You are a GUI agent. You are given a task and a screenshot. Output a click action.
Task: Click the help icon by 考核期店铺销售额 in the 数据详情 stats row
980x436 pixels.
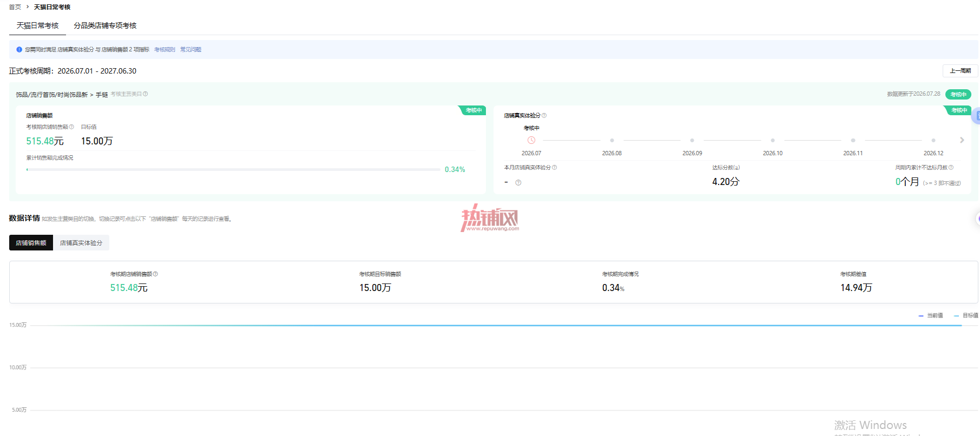[x=155, y=274]
